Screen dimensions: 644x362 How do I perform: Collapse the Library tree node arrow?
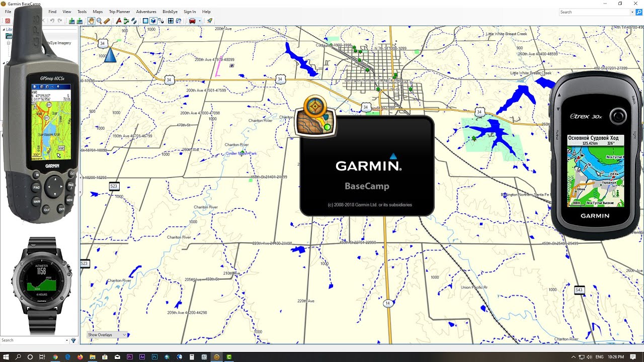coord(4,30)
